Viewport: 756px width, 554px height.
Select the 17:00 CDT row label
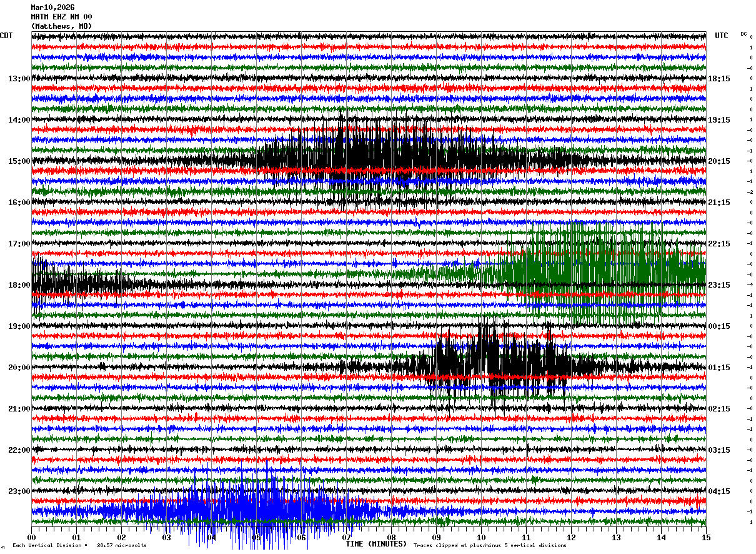click(x=19, y=244)
